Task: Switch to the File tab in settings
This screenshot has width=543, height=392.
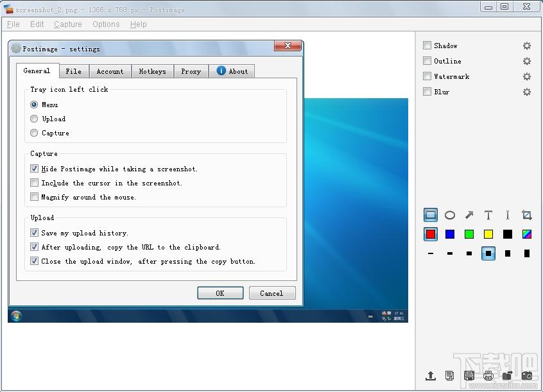Action: 74,71
